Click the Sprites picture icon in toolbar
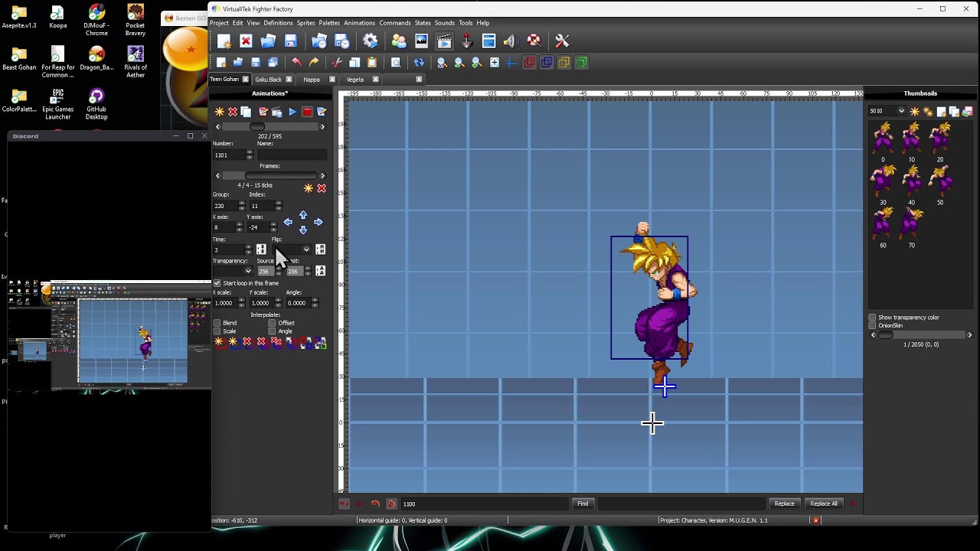Screen dimensions: 980x551 (421, 41)
